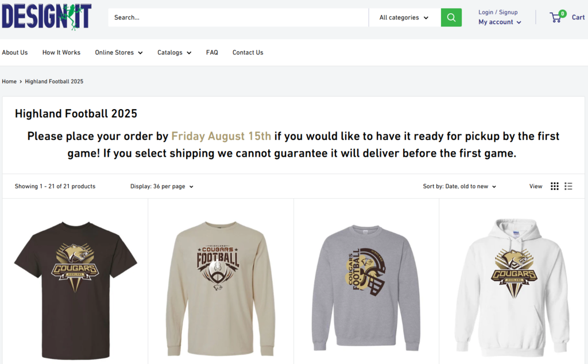Open the My account dropdown
Viewport: 588px width, 364px height.
click(500, 22)
